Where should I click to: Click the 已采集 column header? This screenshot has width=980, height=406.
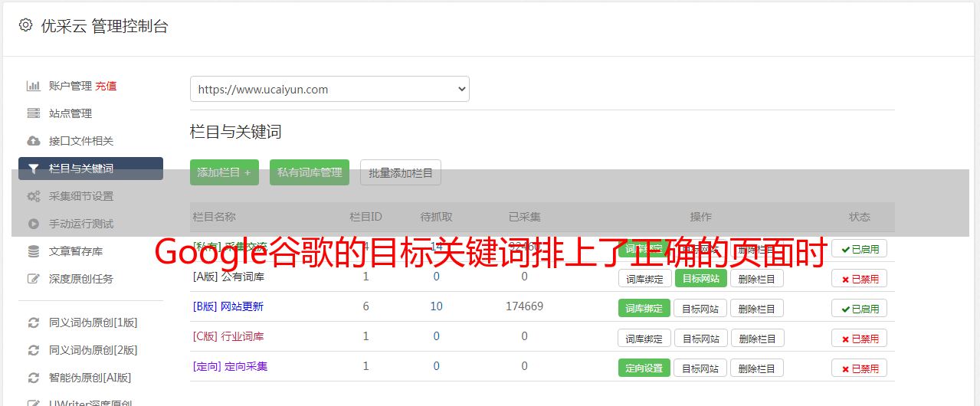(524, 217)
